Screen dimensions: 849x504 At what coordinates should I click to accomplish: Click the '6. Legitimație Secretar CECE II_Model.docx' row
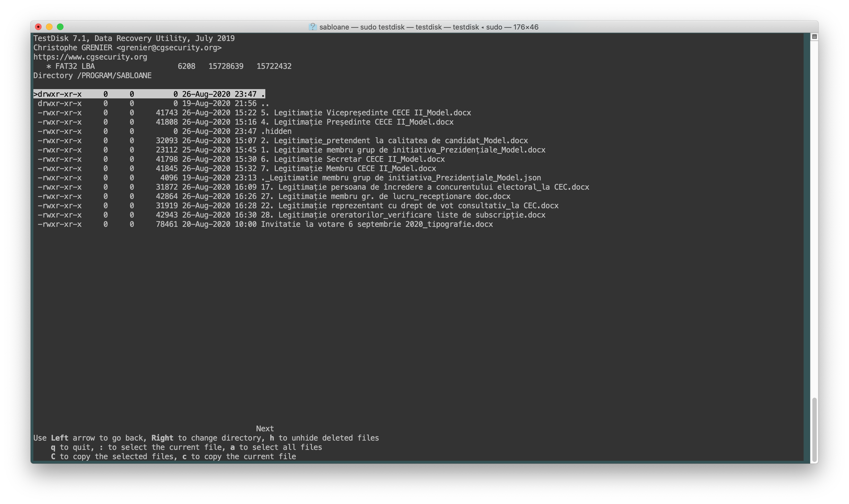(353, 159)
